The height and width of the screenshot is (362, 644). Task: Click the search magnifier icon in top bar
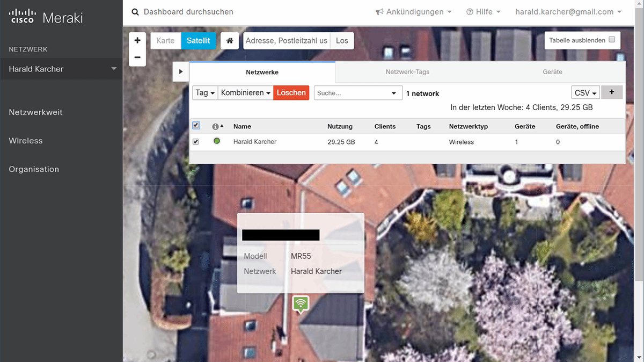point(135,12)
